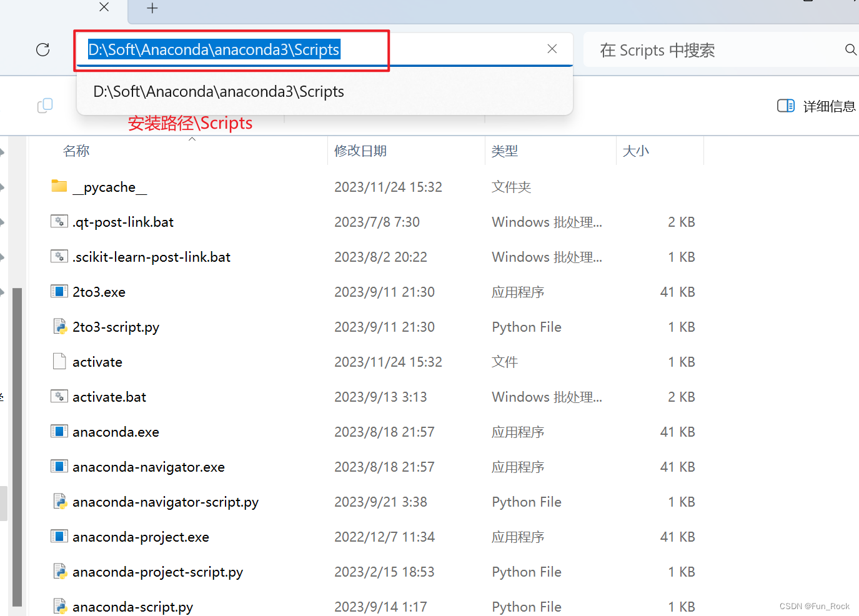Click the 2to3-script.py Python icon
The image size is (859, 616).
[x=59, y=326]
